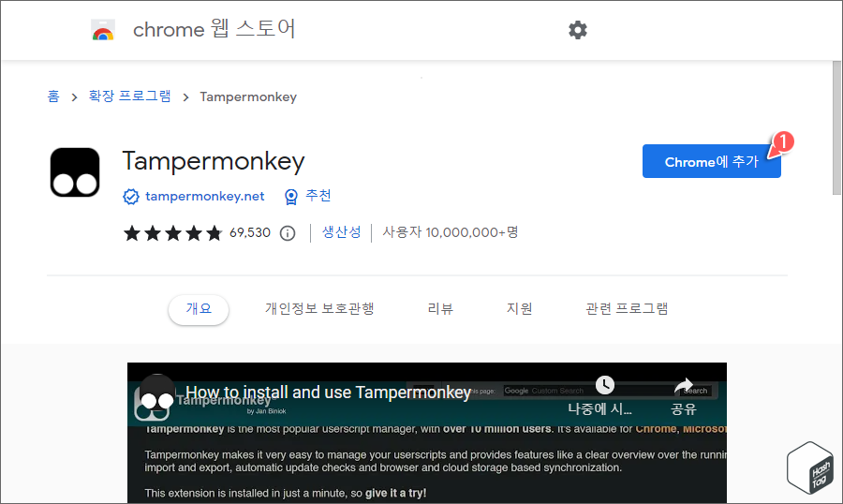
Task: Click the 69,530 ratings count
Action: [250, 232]
